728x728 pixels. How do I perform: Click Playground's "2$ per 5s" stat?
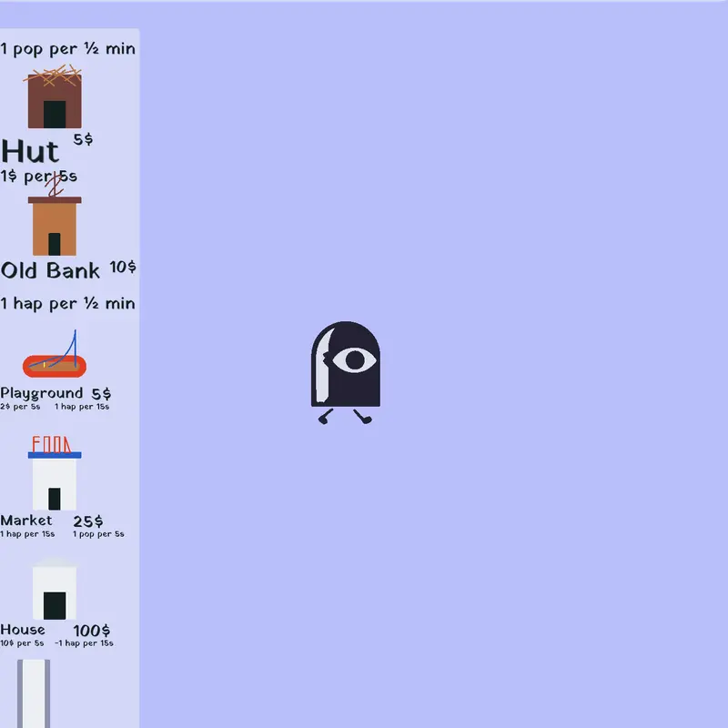(x=20, y=407)
